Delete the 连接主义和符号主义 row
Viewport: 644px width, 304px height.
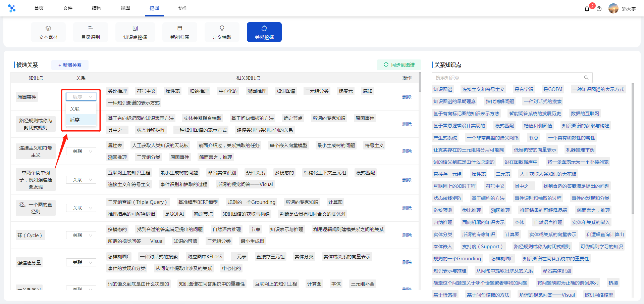[x=407, y=151]
